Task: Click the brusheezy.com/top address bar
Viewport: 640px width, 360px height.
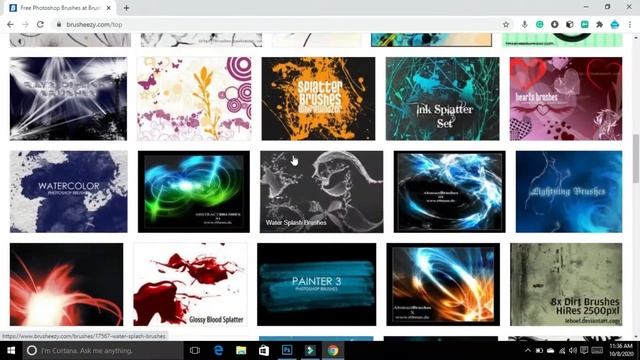Action: click(x=278, y=24)
